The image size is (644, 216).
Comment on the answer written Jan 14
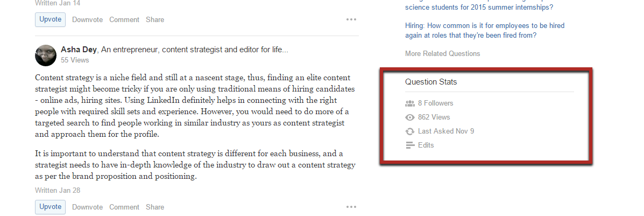tap(124, 20)
